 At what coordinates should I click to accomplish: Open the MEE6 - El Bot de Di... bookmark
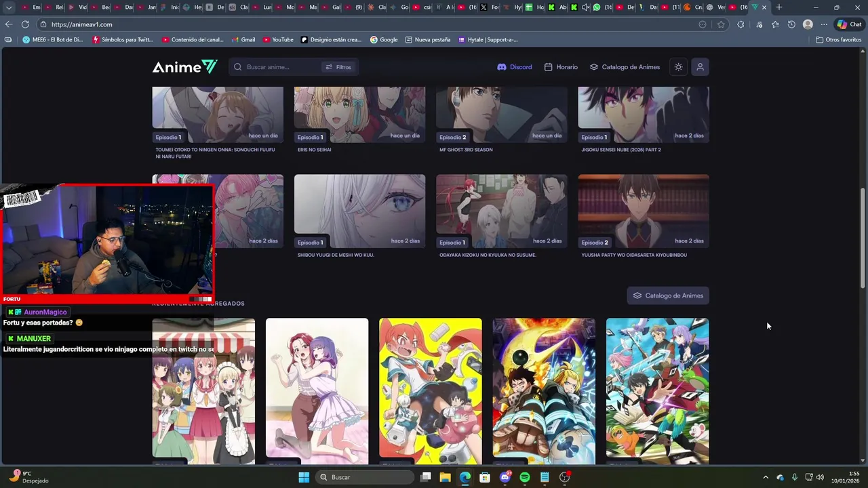[x=53, y=40]
